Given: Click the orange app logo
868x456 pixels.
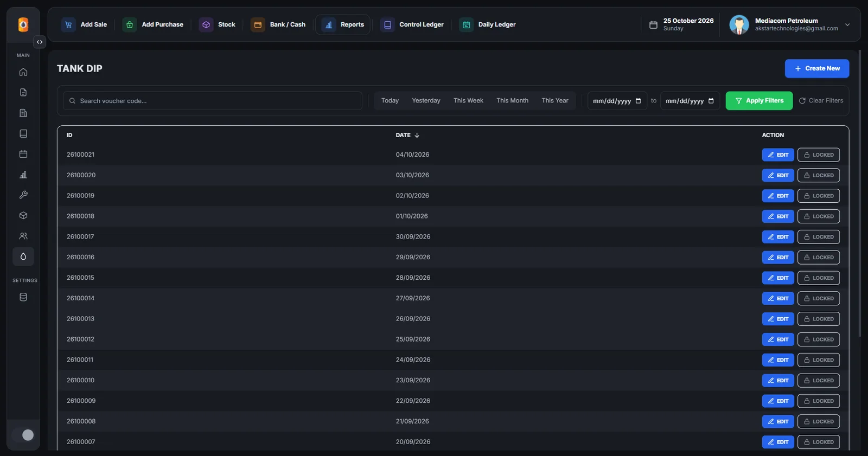Looking at the screenshot, I should click(x=23, y=24).
